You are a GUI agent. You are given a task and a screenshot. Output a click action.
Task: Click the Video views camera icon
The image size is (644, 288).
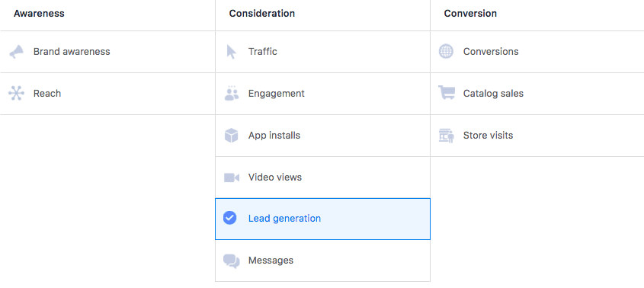232,178
